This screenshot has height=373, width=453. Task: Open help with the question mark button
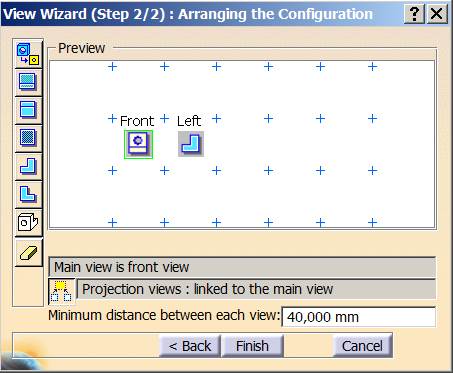pos(414,14)
